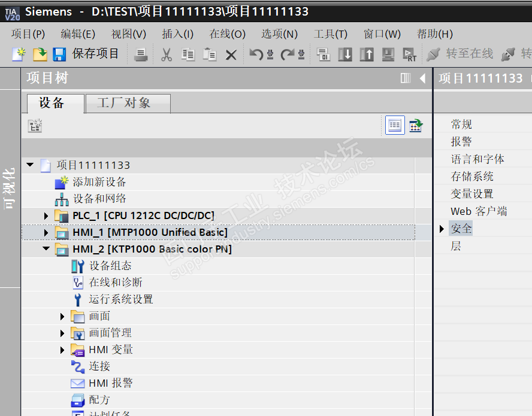
Task: Open the 项目(P) menu
Action: pyautogui.click(x=28, y=34)
